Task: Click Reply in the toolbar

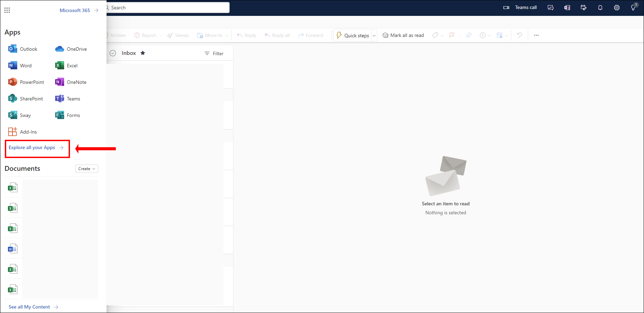Action: pyautogui.click(x=246, y=35)
